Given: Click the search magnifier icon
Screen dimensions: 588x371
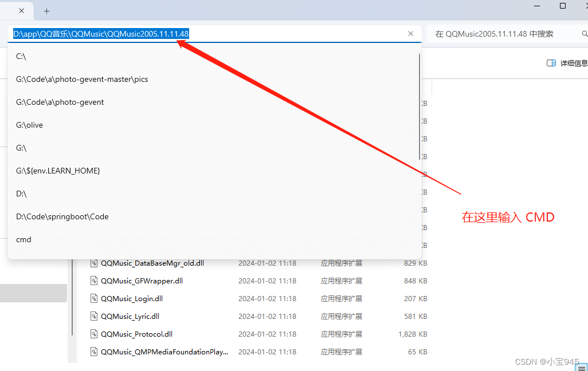Looking at the screenshot, I should point(585,34).
